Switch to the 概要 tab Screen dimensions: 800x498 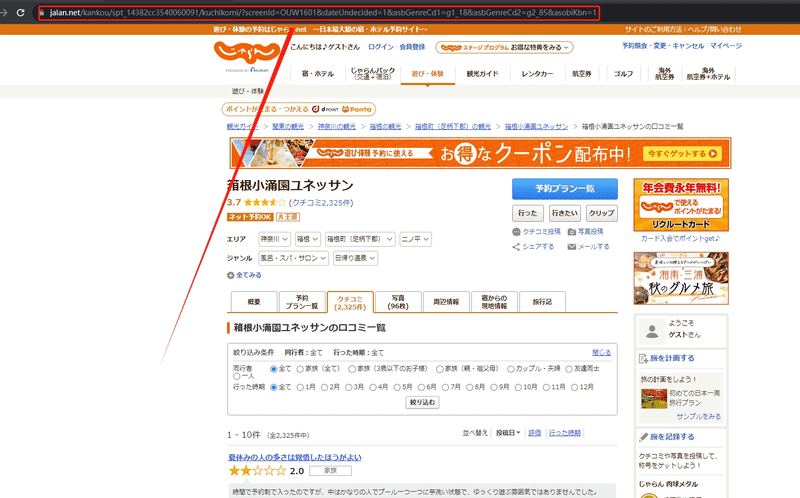click(254, 302)
